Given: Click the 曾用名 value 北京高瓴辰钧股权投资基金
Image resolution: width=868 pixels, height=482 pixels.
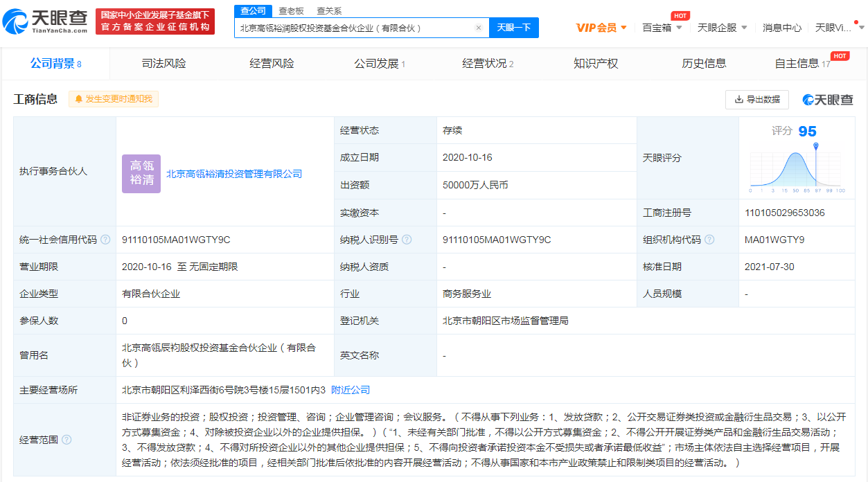Looking at the screenshot, I should coord(219,355).
